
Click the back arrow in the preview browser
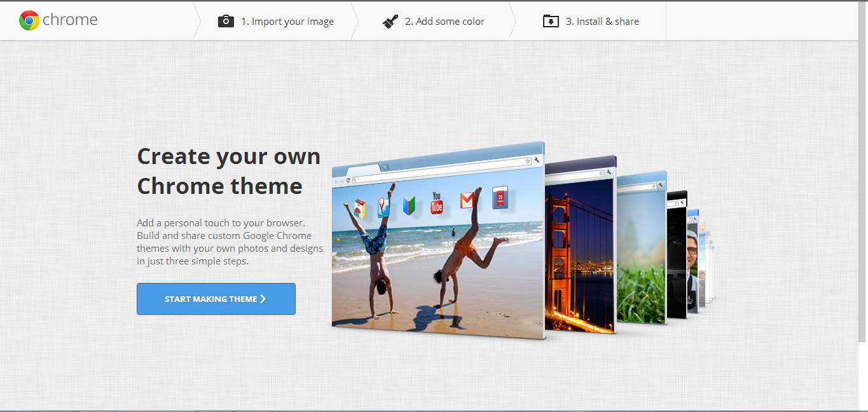click(336, 182)
